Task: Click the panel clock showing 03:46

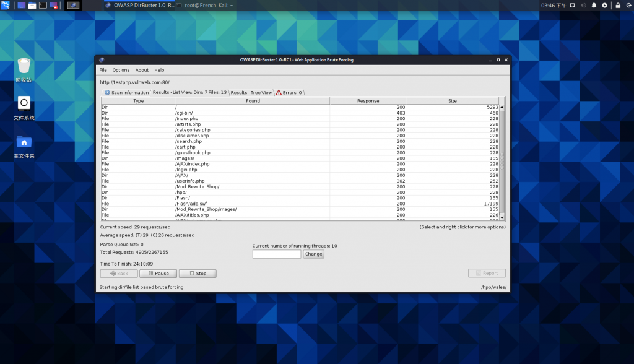Action: click(x=554, y=5)
